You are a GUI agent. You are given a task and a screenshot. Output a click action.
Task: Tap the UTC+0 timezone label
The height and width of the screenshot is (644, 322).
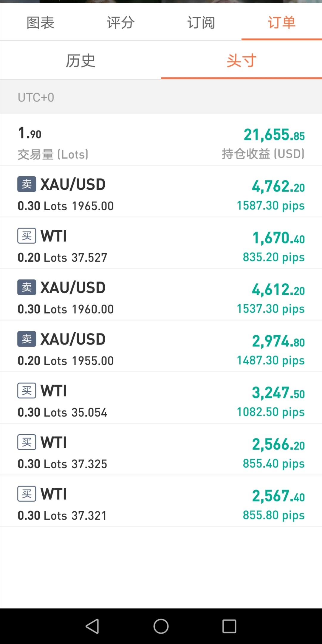[36, 98]
